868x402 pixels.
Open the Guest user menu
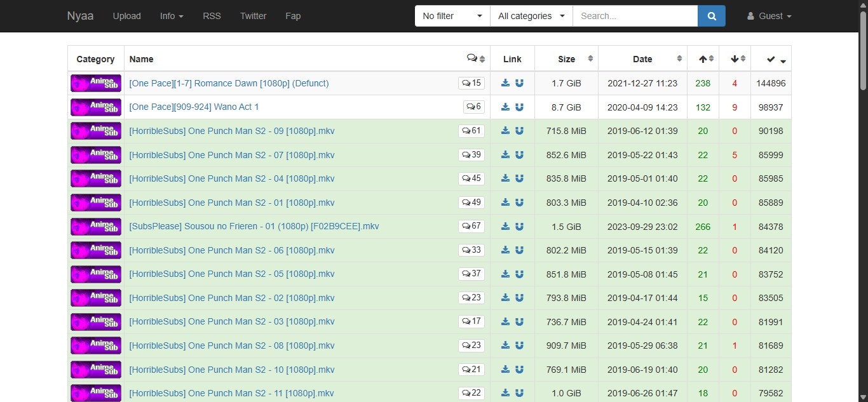(x=770, y=16)
